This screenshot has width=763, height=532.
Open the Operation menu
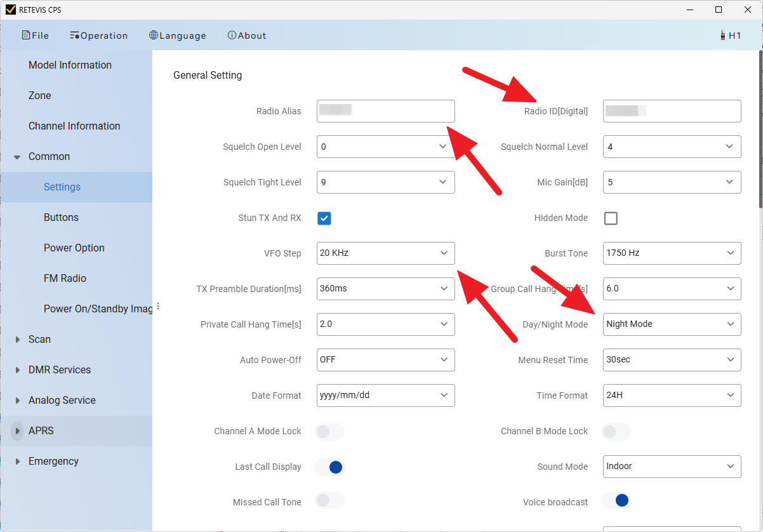(x=98, y=36)
